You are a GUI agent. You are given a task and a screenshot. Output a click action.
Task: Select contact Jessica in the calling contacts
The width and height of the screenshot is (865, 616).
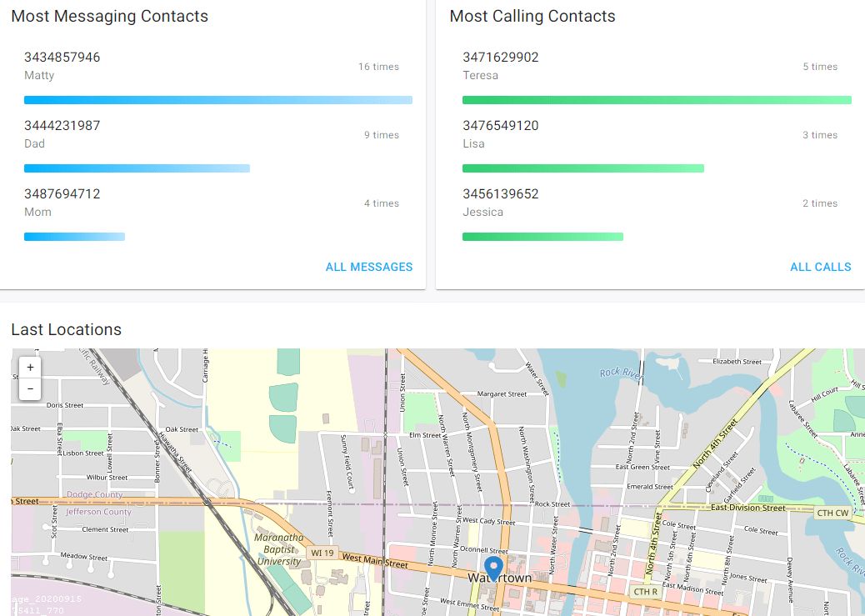[x=483, y=212]
